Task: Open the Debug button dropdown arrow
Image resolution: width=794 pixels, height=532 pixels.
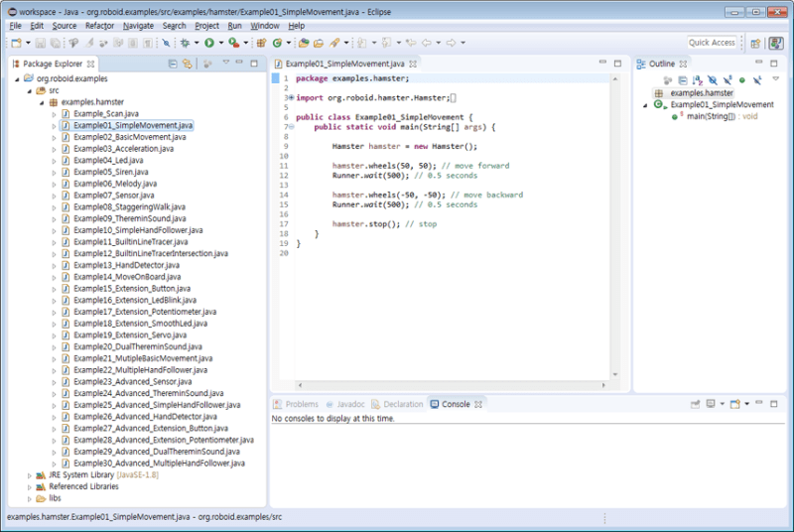Action: click(197, 43)
